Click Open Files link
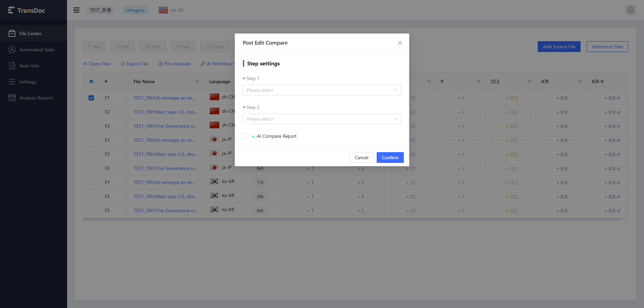This screenshot has height=308, width=644. 97,64
